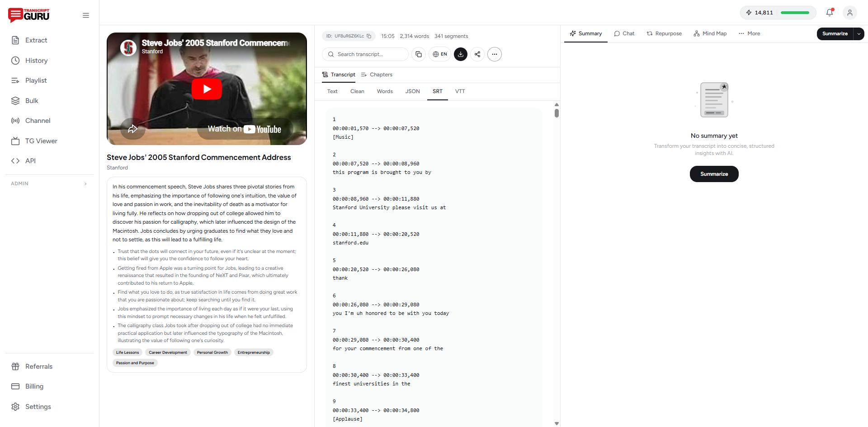Open notifications bell

point(830,13)
